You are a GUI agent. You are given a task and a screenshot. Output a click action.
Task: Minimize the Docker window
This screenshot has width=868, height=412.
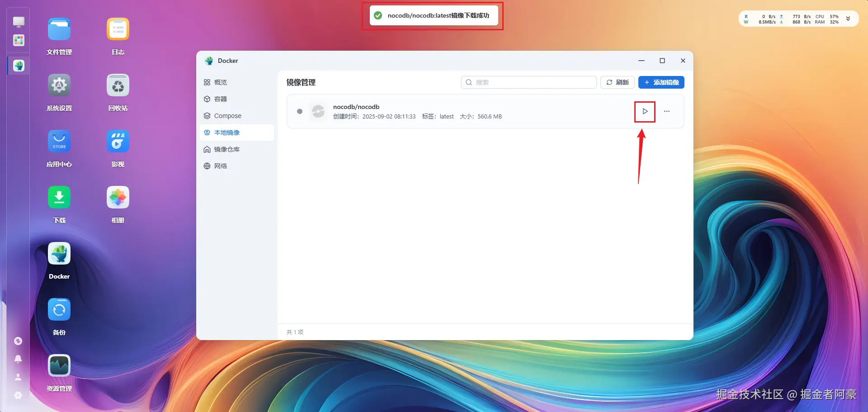[642, 61]
